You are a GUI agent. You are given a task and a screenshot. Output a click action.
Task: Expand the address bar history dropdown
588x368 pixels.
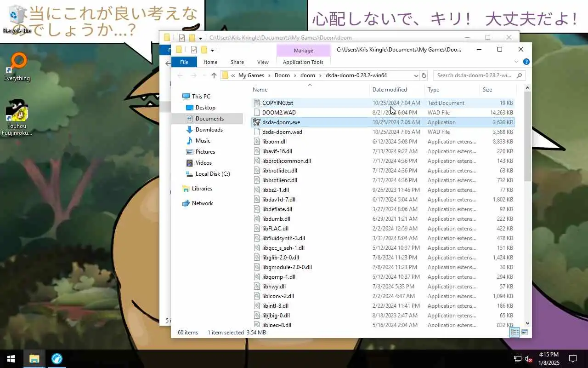(416, 75)
